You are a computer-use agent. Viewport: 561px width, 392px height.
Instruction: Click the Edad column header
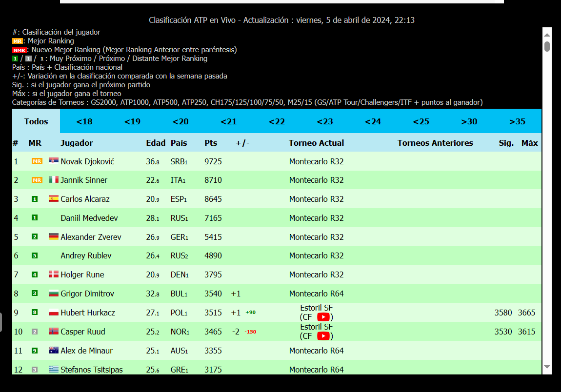(x=156, y=143)
